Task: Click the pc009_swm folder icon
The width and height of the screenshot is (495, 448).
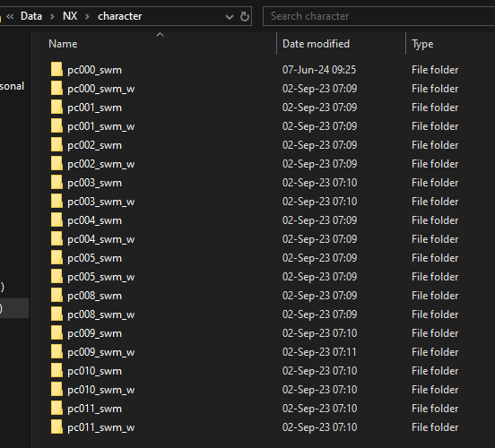Action: 56,333
